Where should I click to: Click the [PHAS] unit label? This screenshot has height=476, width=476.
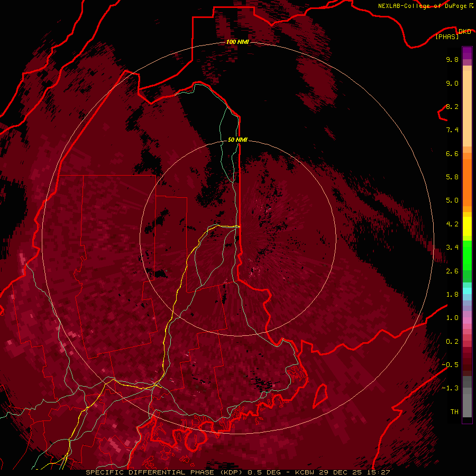click(447, 37)
